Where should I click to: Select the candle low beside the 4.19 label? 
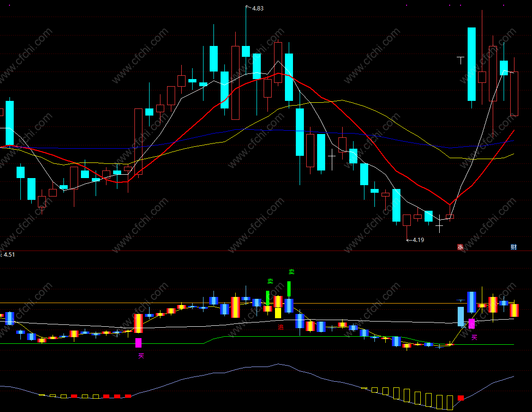(407, 239)
